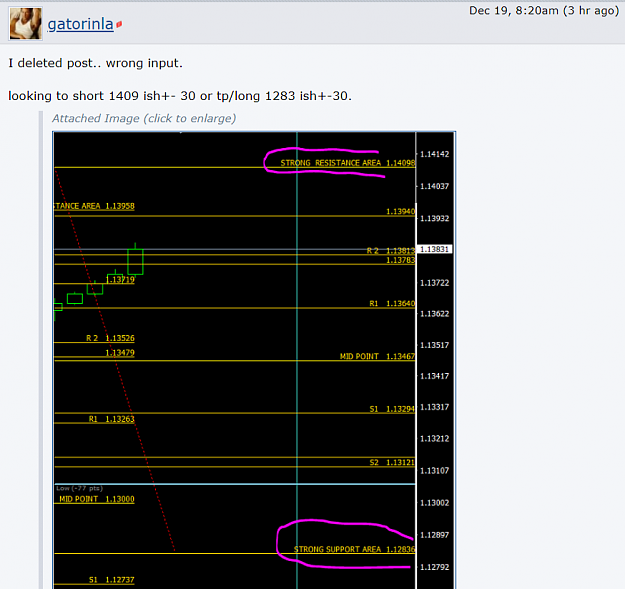
Task: Click the 'Attached Image (click to enlarge)' caption
Action: click(x=144, y=118)
